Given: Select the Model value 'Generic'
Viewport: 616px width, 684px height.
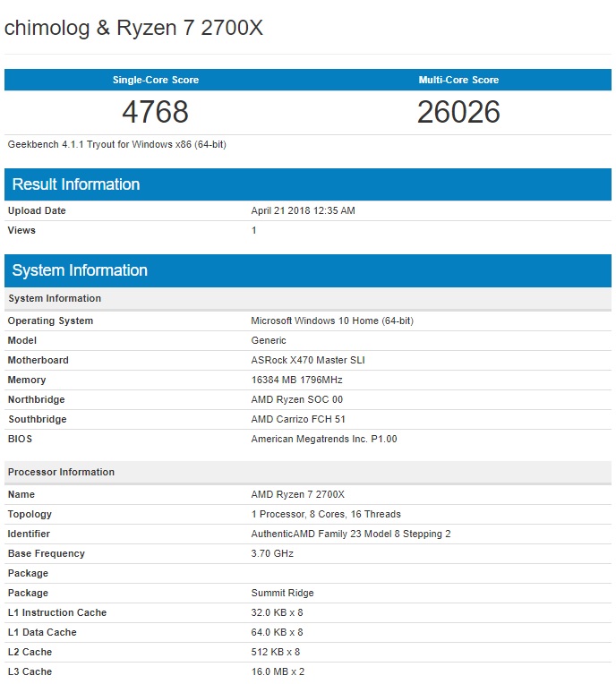Looking at the screenshot, I should coord(269,341).
